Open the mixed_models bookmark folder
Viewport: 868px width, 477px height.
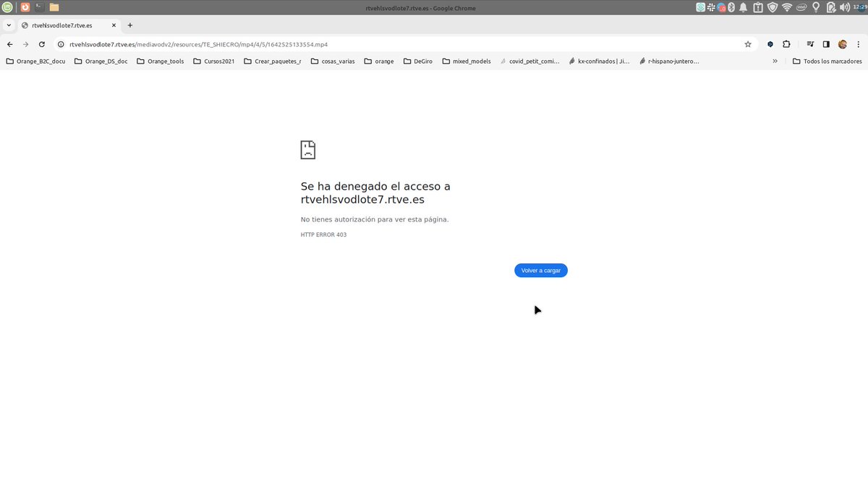[x=467, y=62]
